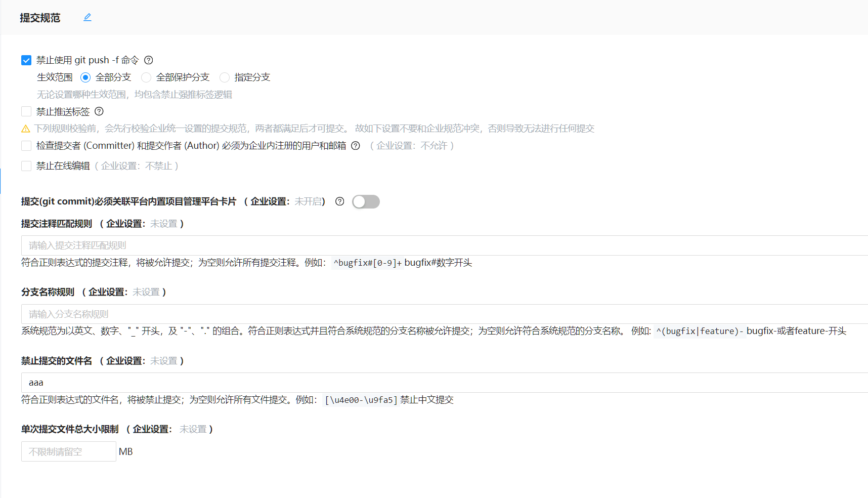The width and height of the screenshot is (868, 498).
Task: Select the 全部保护分支 radio option
Action: click(146, 77)
